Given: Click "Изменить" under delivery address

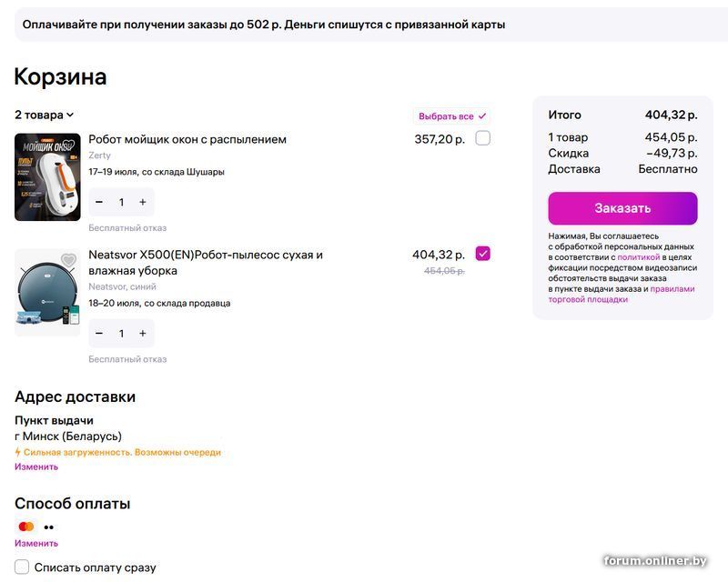Looking at the screenshot, I should (36, 467).
